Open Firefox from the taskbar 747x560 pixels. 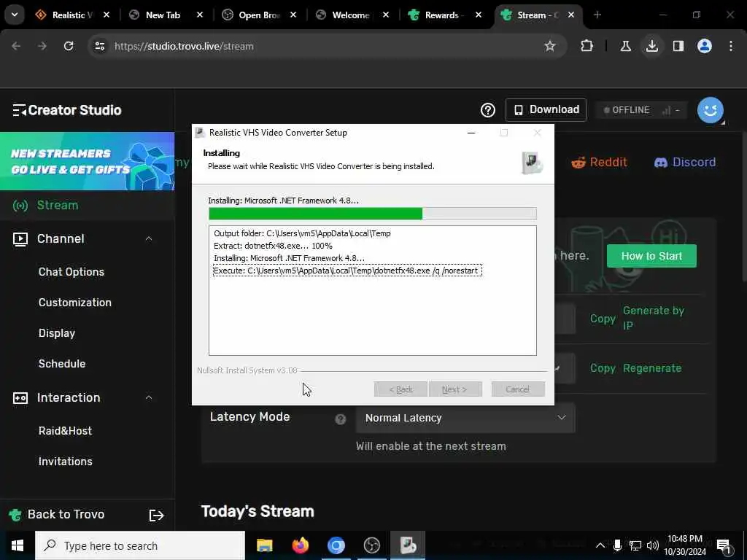tap(300, 545)
